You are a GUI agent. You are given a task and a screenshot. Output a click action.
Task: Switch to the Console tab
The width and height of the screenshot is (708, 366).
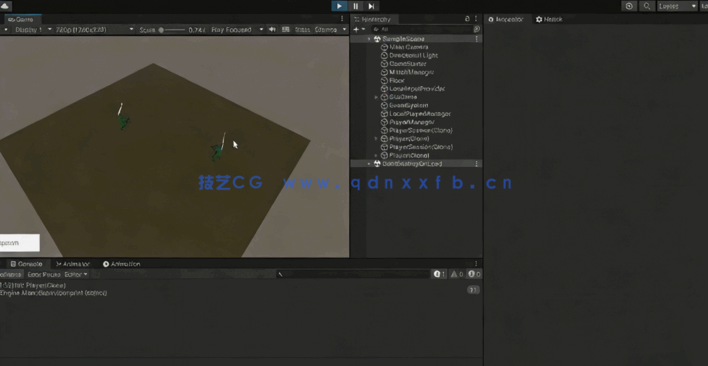pyautogui.click(x=27, y=264)
